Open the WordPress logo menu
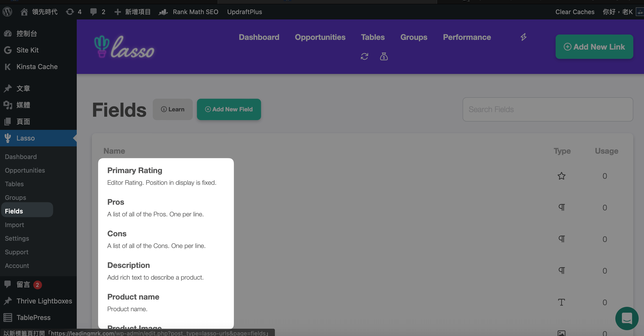This screenshot has height=336, width=644. tap(8, 12)
